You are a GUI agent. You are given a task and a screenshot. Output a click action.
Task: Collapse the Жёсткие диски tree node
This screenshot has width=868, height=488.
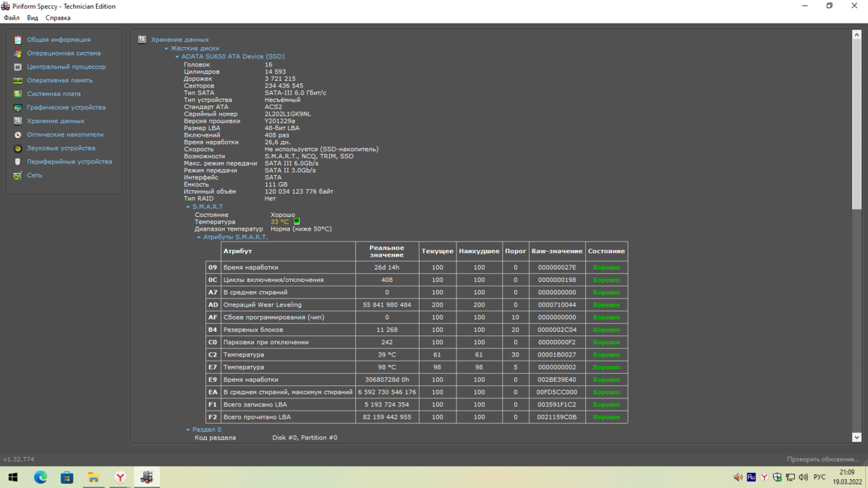[166, 48]
